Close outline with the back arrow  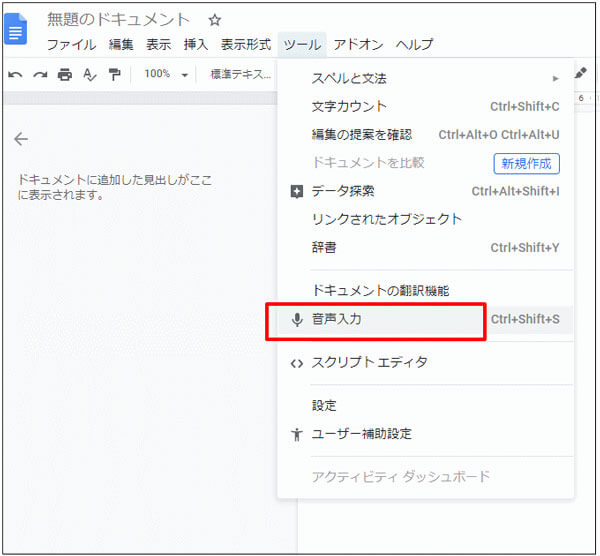coord(21,139)
